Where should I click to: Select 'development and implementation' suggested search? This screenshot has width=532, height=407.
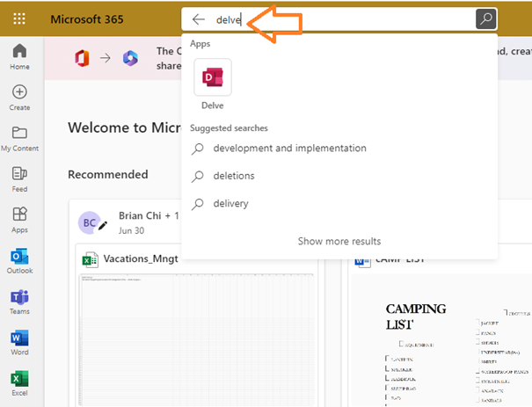pyautogui.click(x=289, y=149)
